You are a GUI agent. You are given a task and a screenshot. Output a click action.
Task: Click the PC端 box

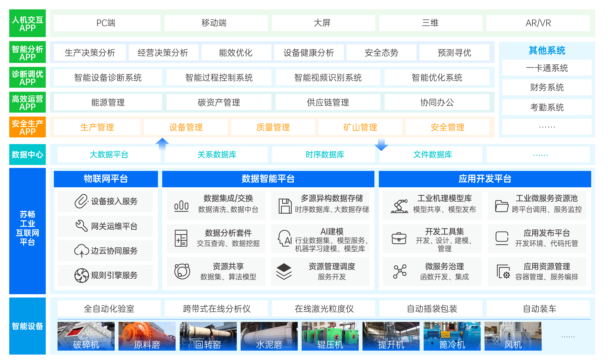107,23
